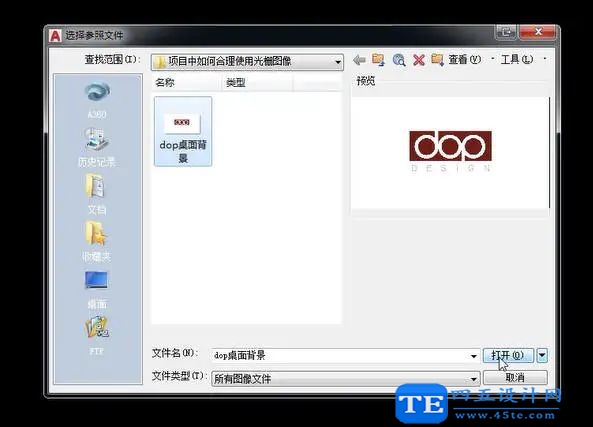Create a new folder icon
This screenshot has width=593, height=427.
[x=438, y=60]
